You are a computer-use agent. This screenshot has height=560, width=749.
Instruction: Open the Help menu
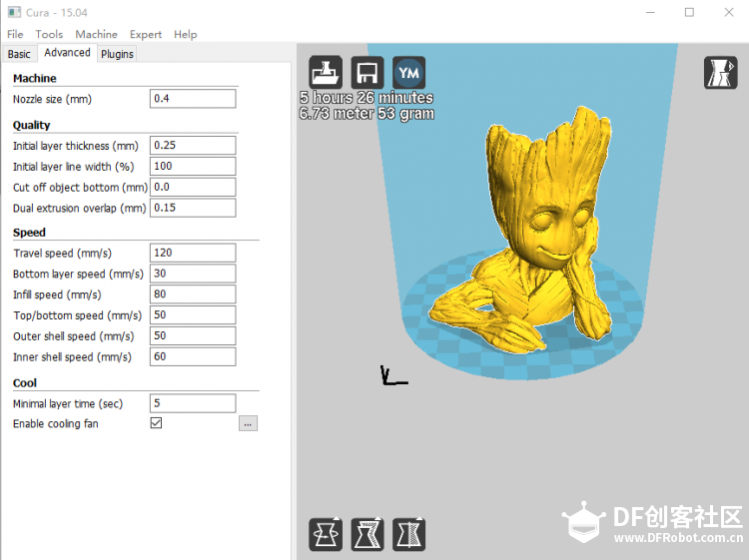186,34
